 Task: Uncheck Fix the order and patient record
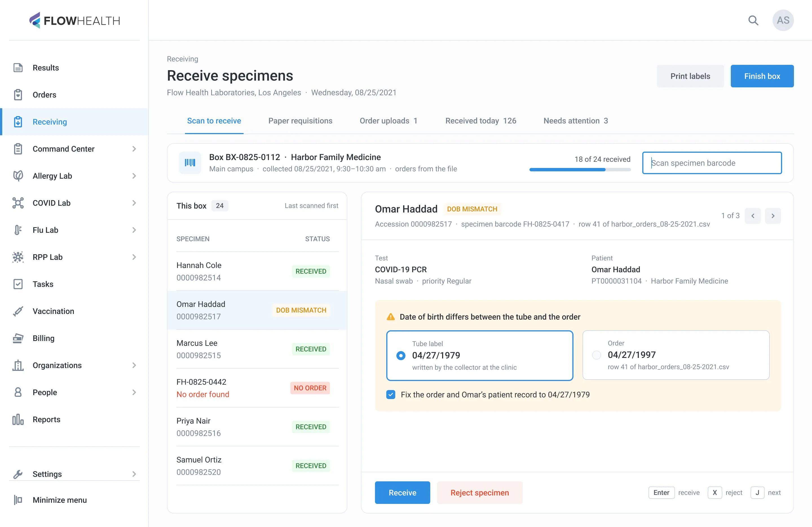point(391,394)
